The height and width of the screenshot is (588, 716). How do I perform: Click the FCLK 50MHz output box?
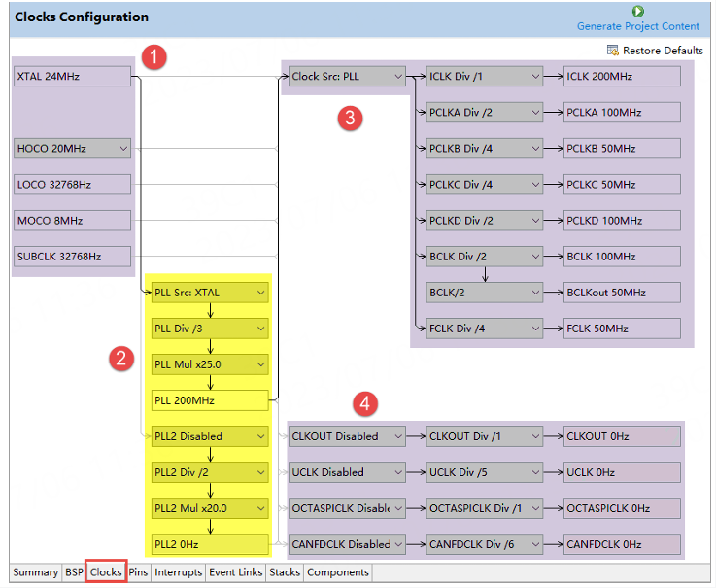(x=622, y=329)
